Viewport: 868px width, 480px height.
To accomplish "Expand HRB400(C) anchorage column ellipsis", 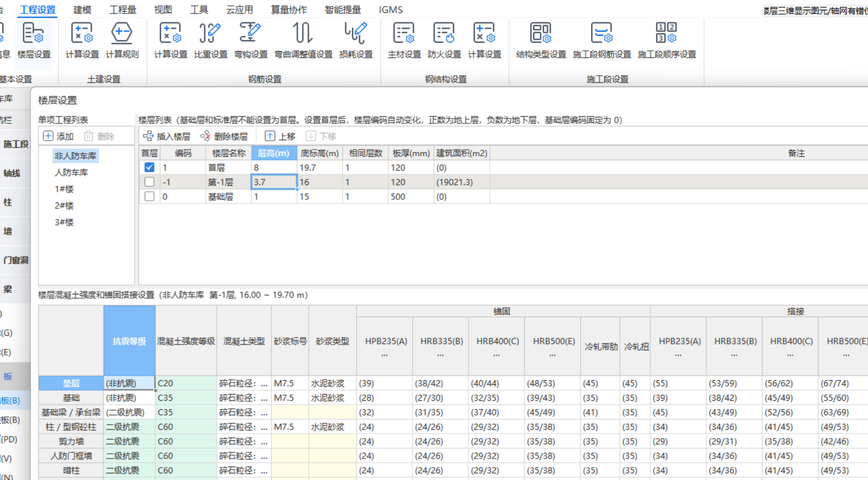I will (496, 355).
